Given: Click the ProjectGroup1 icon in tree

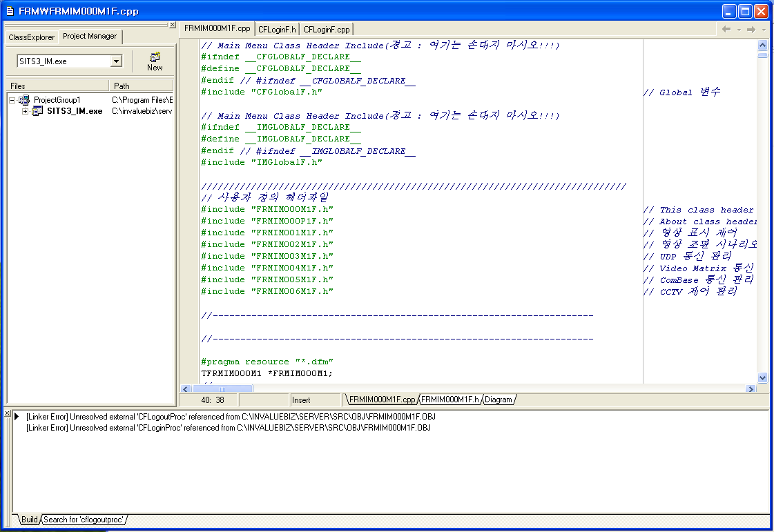Looking at the screenshot, I should (x=24, y=100).
